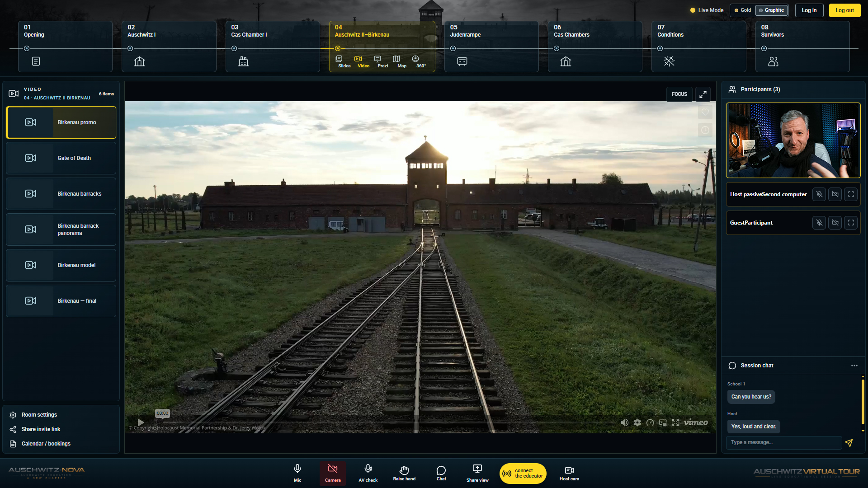This screenshot has height=488, width=868.
Task: Click the Vimeo logo link
Action: (696, 422)
